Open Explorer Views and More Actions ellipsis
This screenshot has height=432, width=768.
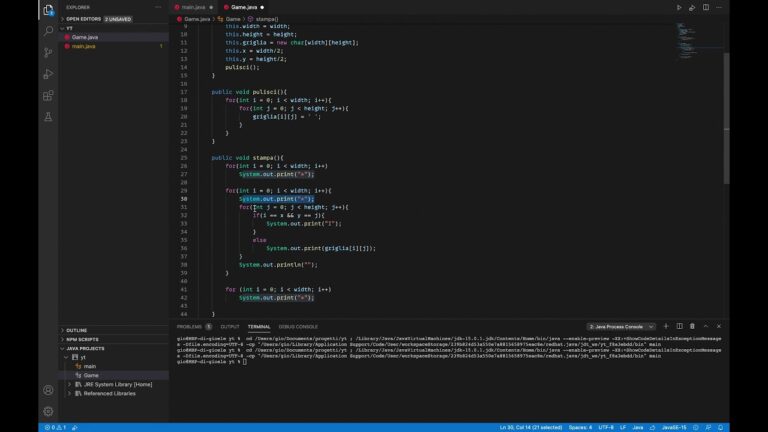158,7
